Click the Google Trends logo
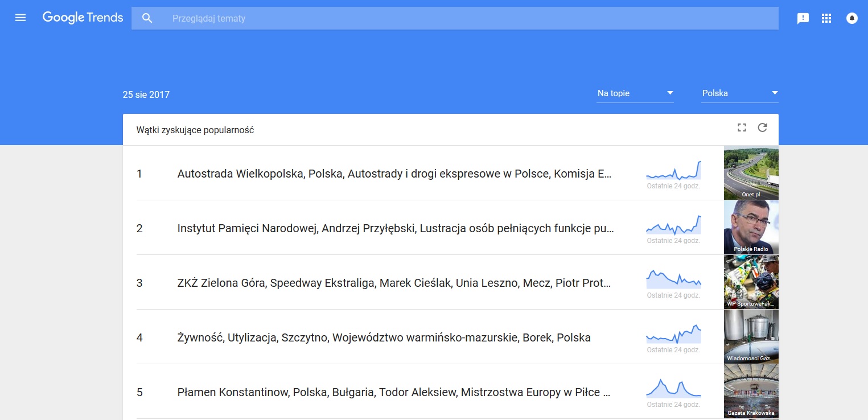The height and width of the screenshot is (420, 868). coord(83,18)
